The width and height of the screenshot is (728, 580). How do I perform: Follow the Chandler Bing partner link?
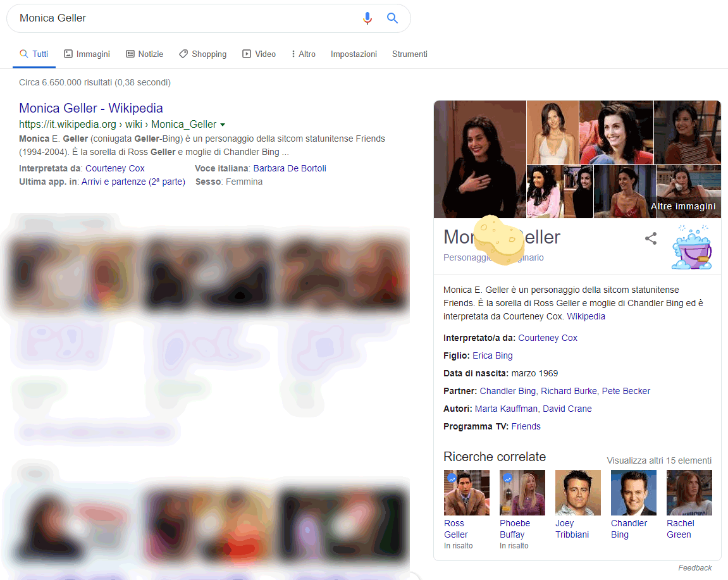coord(507,391)
